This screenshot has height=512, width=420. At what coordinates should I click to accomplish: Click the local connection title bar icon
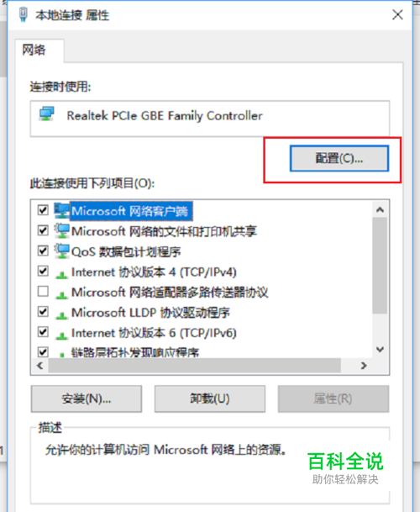[x=24, y=14]
